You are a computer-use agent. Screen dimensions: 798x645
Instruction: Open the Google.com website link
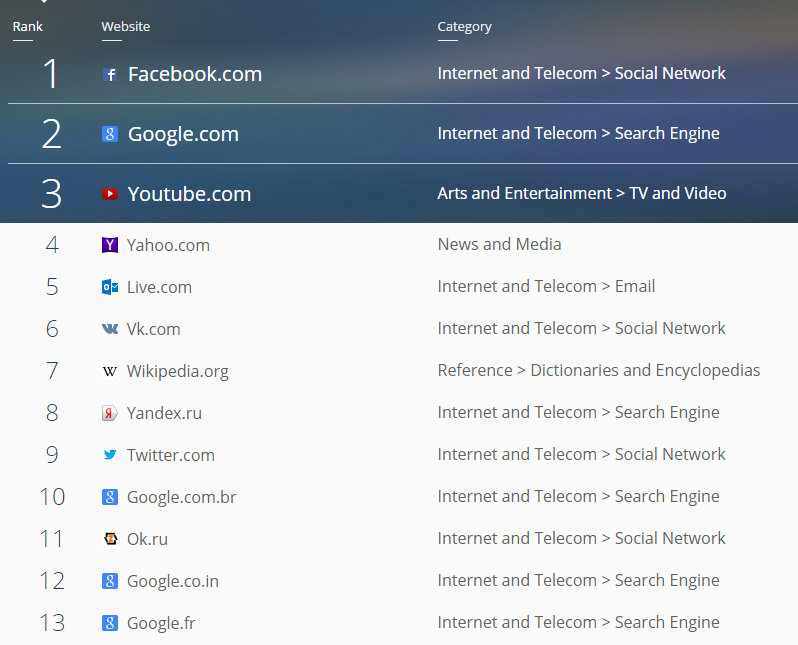pos(183,134)
